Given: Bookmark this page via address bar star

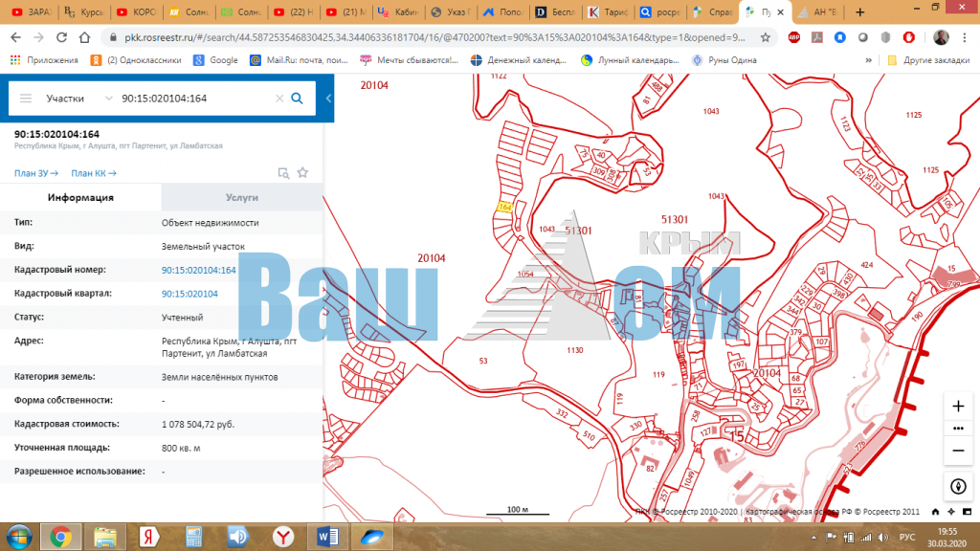Looking at the screenshot, I should coord(766,37).
